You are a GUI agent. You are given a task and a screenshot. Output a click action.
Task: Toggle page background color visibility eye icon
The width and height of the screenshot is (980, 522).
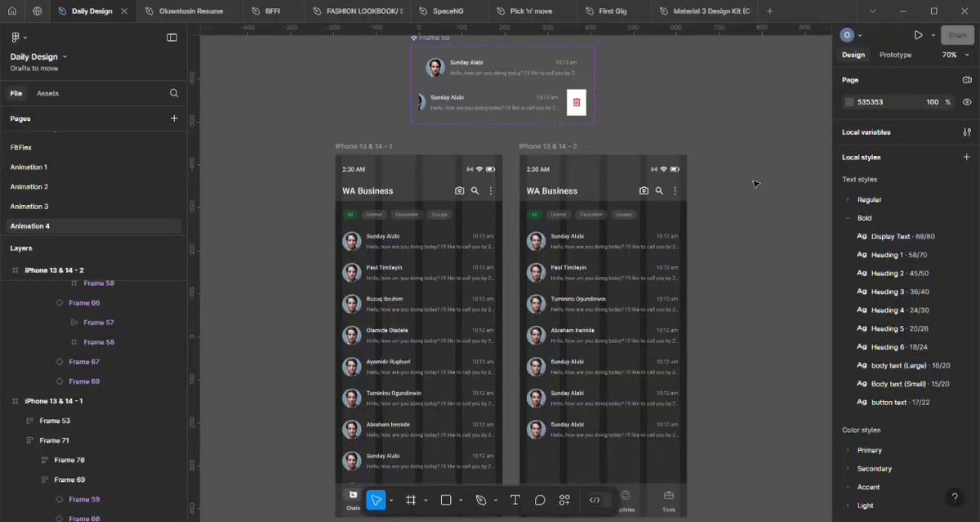[967, 102]
